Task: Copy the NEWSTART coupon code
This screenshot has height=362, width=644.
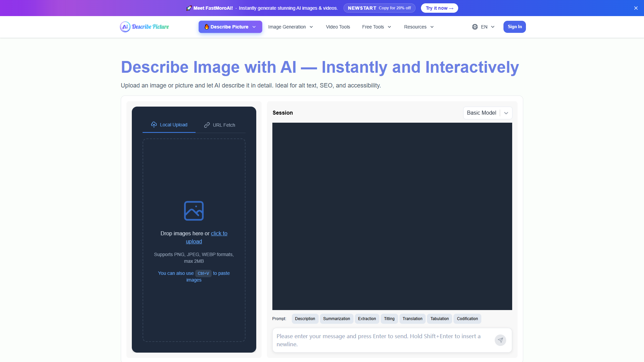Action: [x=379, y=8]
